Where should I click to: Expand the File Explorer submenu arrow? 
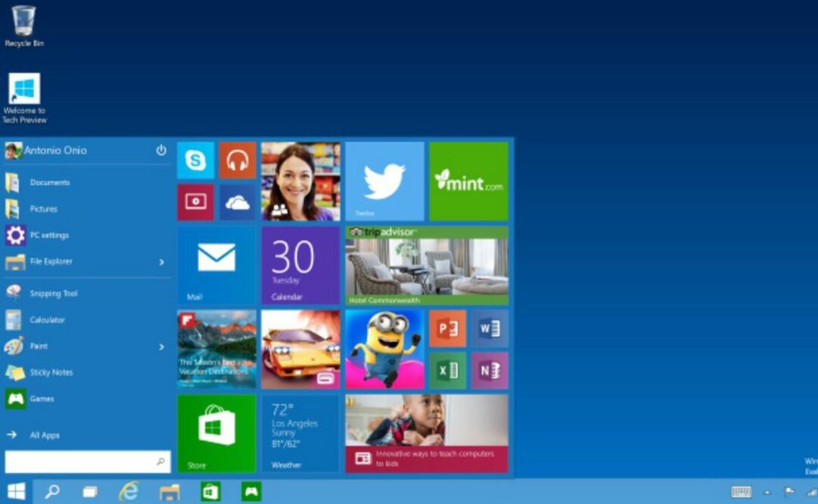click(160, 261)
